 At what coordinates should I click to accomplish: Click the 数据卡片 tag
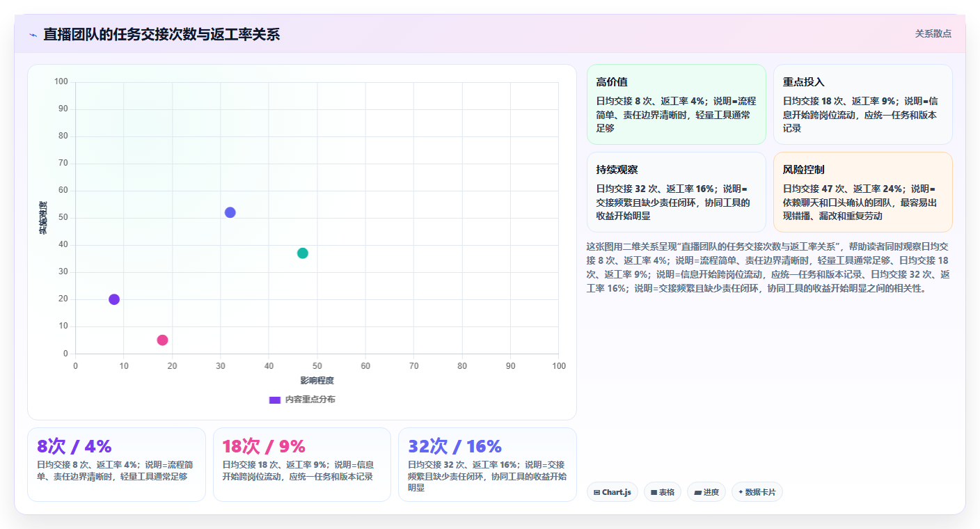[x=757, y=492]
